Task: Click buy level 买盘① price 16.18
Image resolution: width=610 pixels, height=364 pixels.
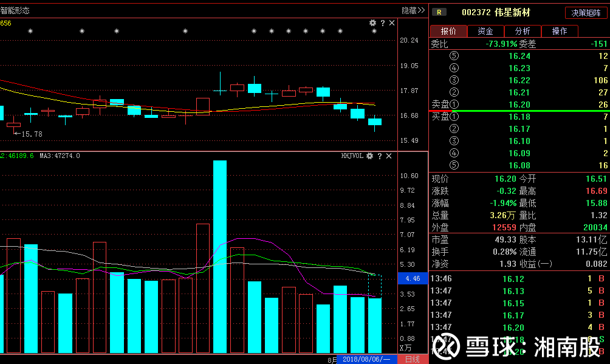Action: pyautogui.click(x=519, y=117)
